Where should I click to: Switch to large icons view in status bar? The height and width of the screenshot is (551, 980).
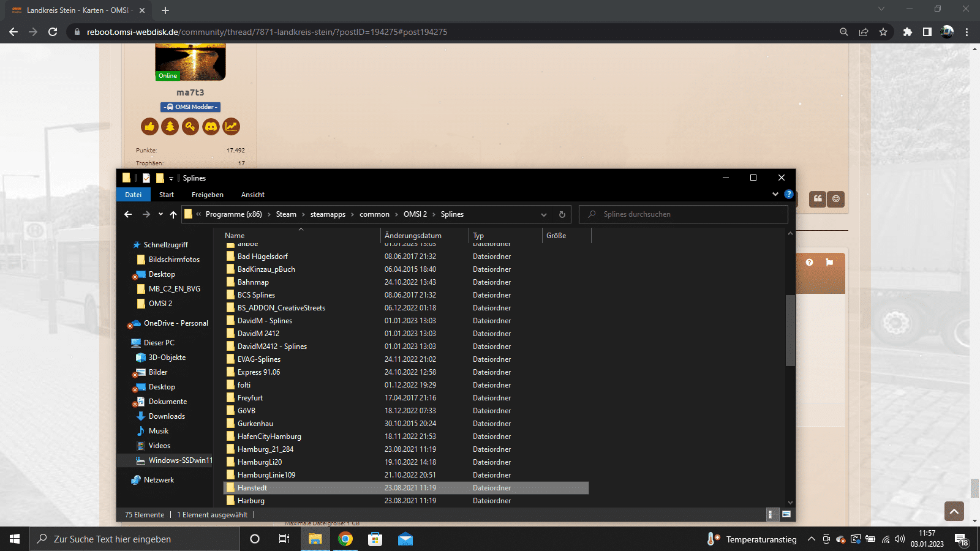click(x=786, y=514)
